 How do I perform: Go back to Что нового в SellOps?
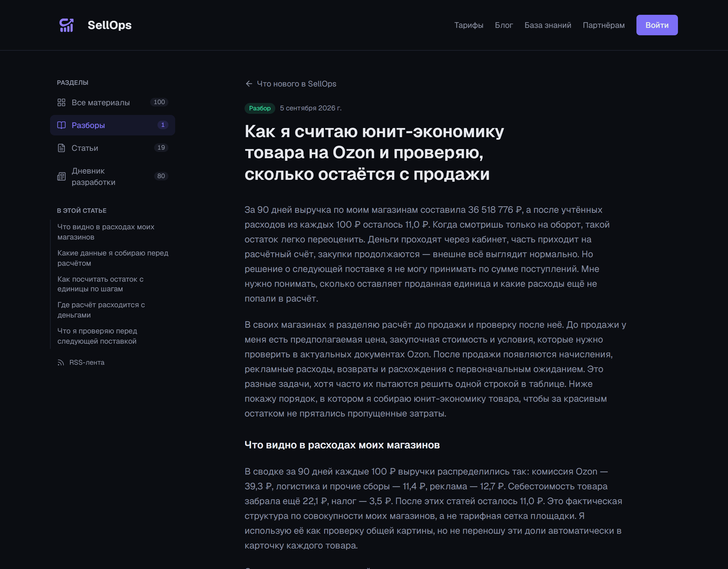296,84
